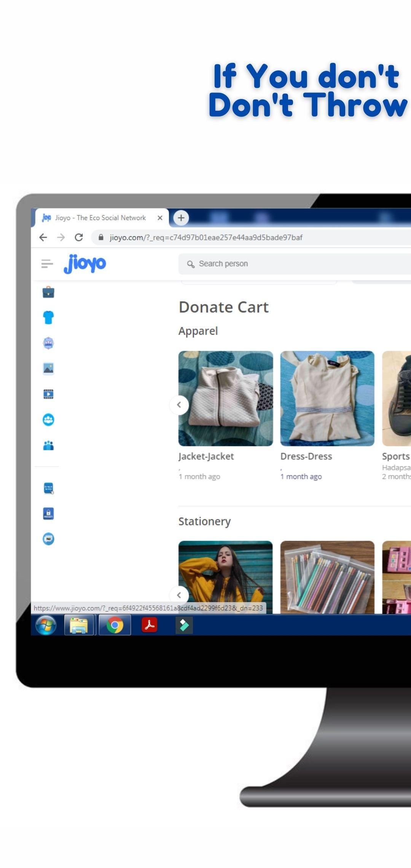This screenshot has height=868, width=411.
Task: Open the three-people friends sidebar icon
Action: [48, 445]
